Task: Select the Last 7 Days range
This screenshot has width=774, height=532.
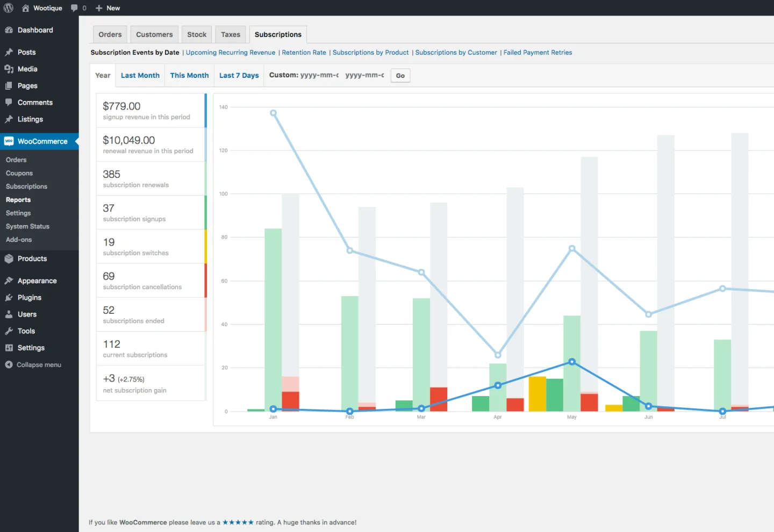Action: point(239,75)
